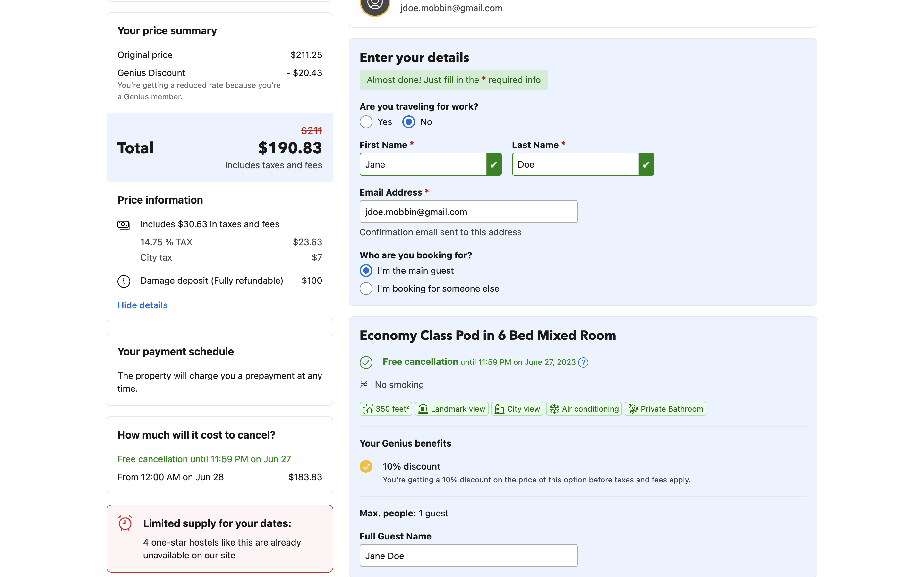Collapse price info with Hide details

click(x=142, y=305)
